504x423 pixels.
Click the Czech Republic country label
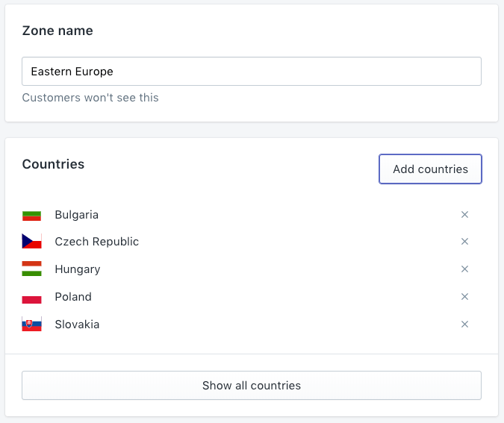pos(96,242)
